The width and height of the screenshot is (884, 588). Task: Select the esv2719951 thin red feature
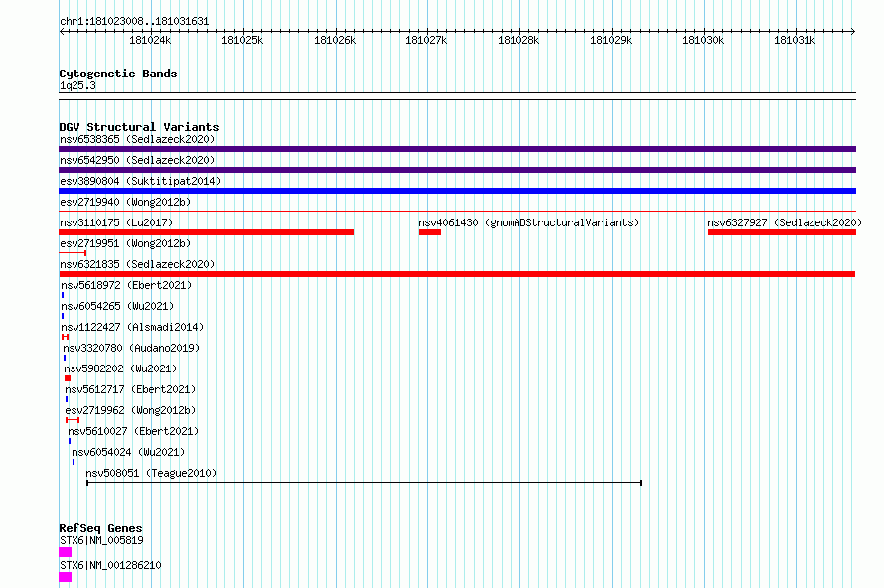click(x=73, y=253)
